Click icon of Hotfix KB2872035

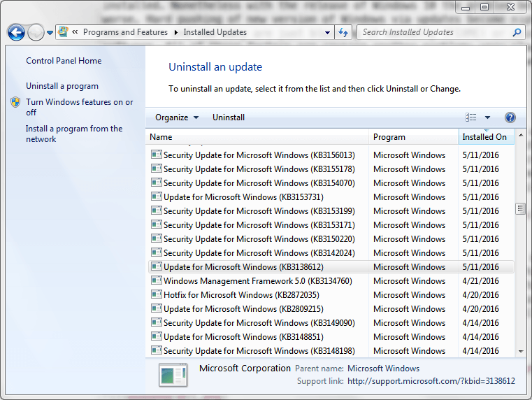[156, 294]
